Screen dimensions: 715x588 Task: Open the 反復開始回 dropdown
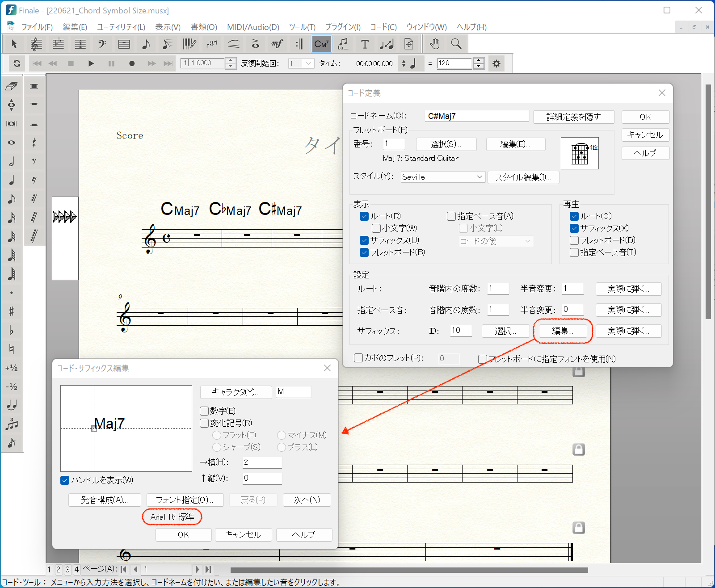(300, 63)
